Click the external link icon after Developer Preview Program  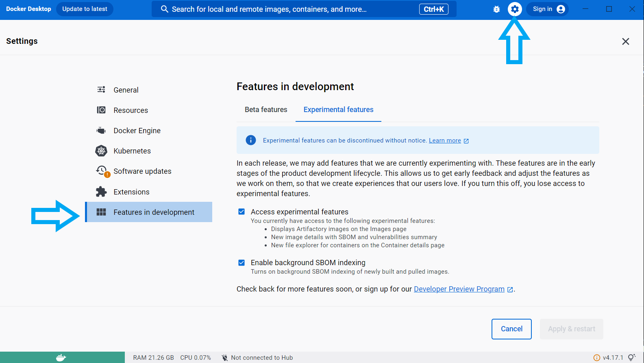coord(510,290)
